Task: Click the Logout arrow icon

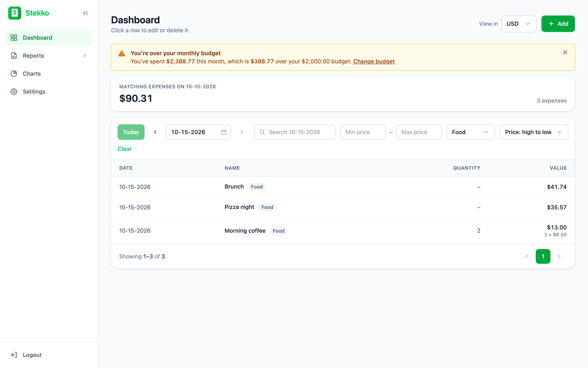Action: click(14, 355)
